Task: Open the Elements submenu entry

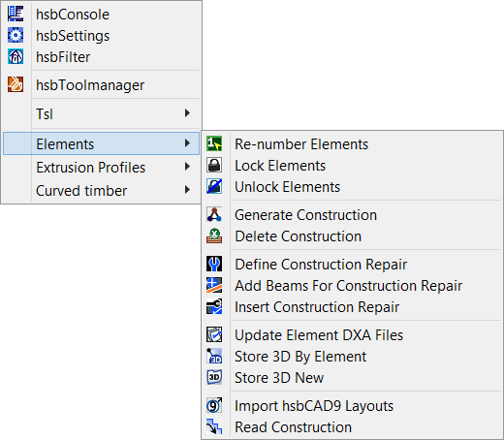Action: click(x=101, y=143)
